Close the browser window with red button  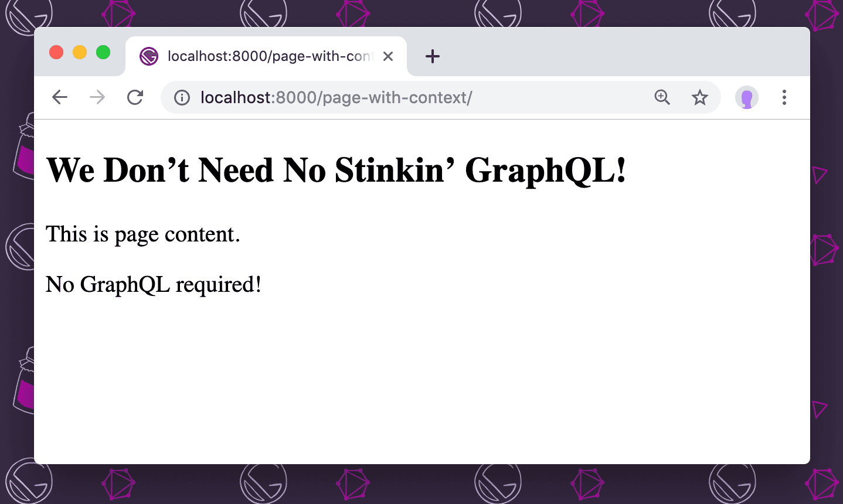point(56,52)
